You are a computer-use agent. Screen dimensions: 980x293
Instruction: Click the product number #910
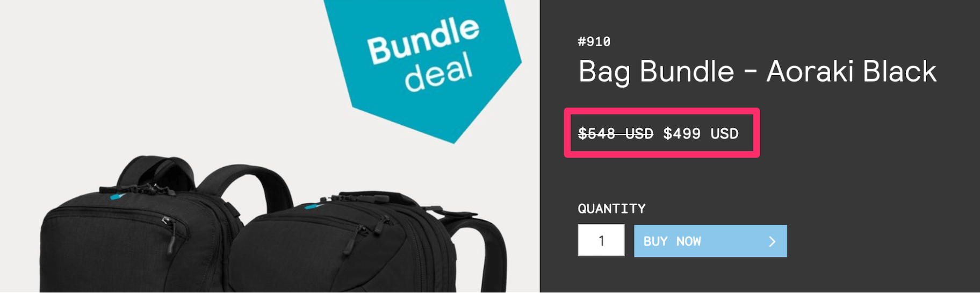tap(594, 42)
